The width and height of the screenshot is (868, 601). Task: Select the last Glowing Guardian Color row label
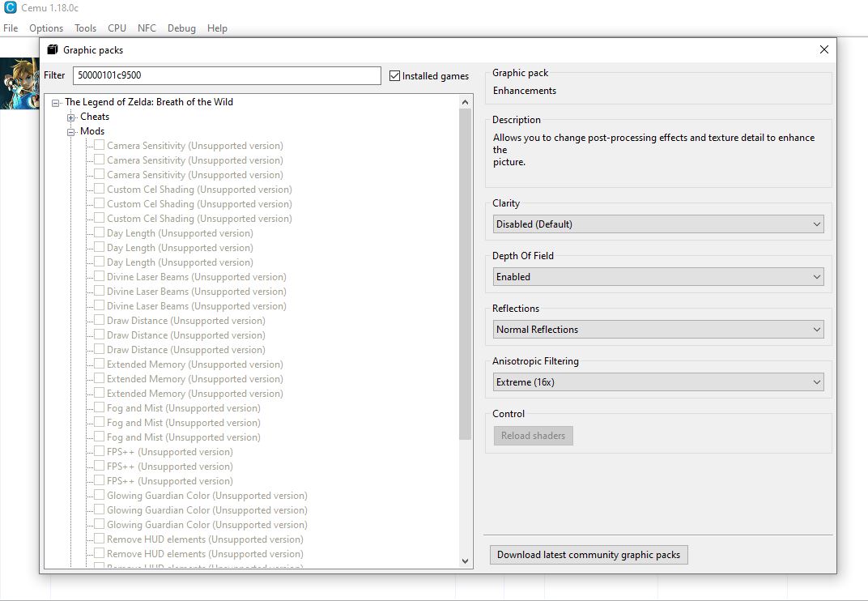pyautogui.click(x=207, y=525)
